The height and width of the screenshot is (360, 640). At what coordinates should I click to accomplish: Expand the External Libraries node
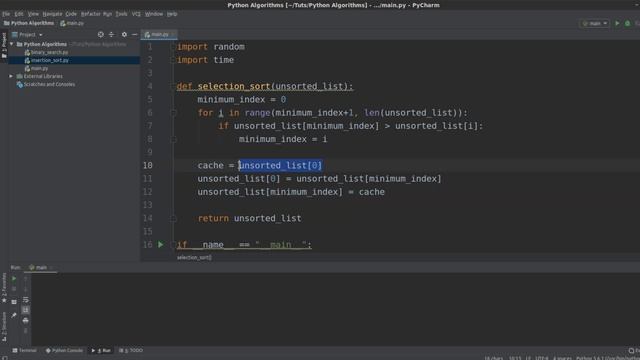[x=11, y=76]
